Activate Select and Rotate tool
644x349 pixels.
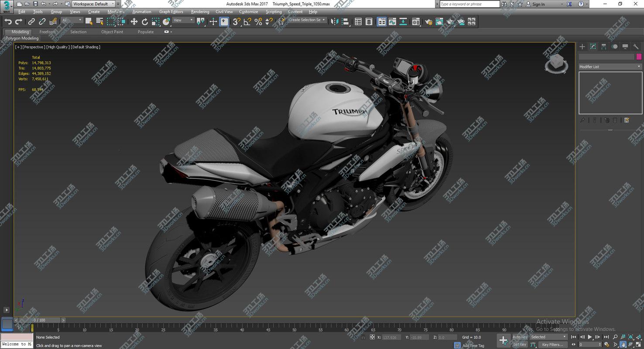coord(145,21)
